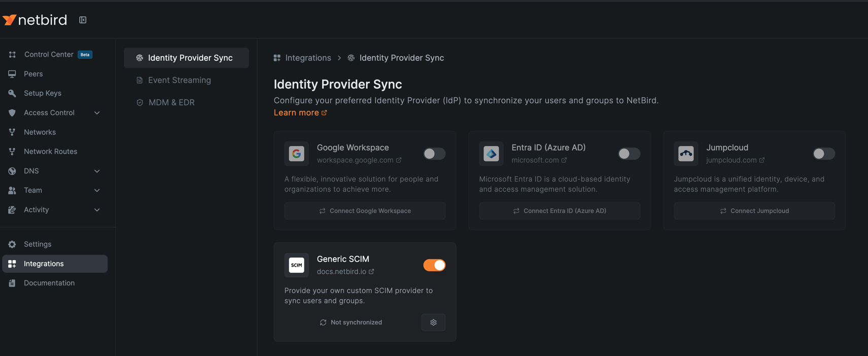The image size is (868, 356).
Task: Click the Documentation book icon
Action: click(12, 283)
